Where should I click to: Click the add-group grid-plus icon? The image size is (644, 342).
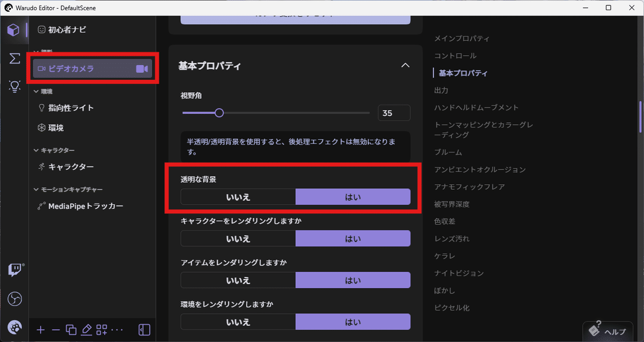[x=101, y=330]
